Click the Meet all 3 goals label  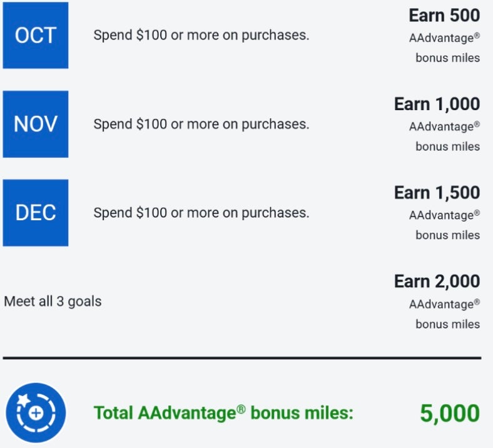click(53, 301)
